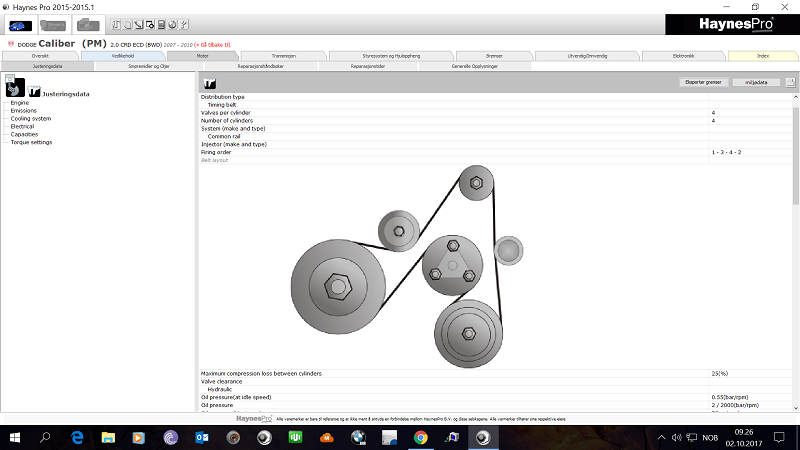
Task: Open the notification center icon
Action: [x=779, y=437]
